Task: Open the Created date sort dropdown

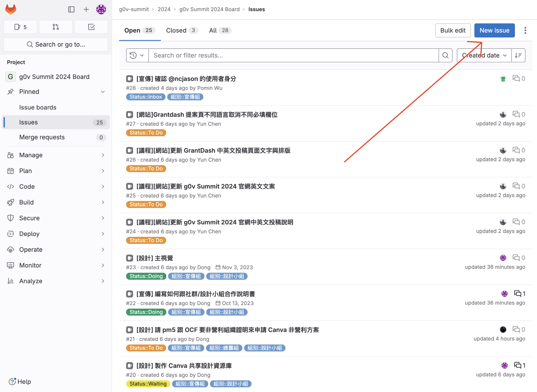Action: coord(484,56)
